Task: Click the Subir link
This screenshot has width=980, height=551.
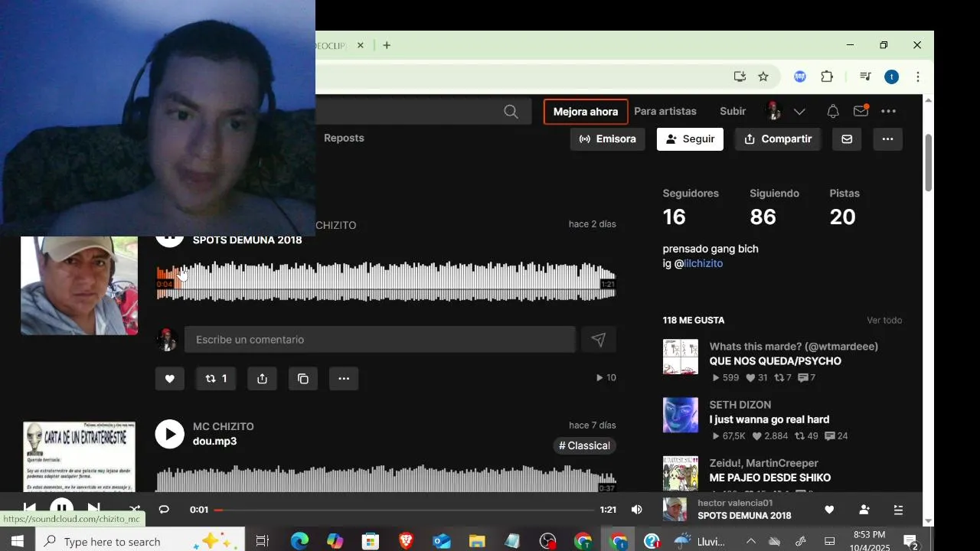Action: pyautogui.click(x=733, y=111)
